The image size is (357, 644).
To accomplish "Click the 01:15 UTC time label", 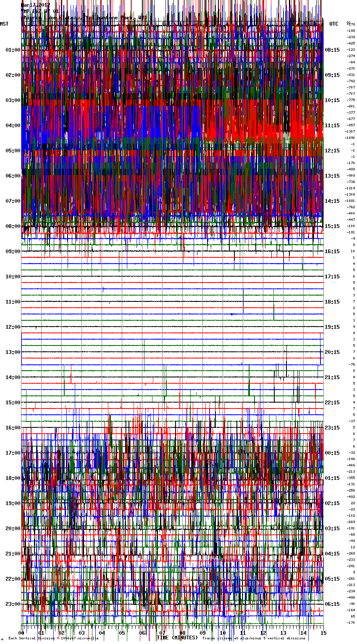I will click(x=332, y=478).
